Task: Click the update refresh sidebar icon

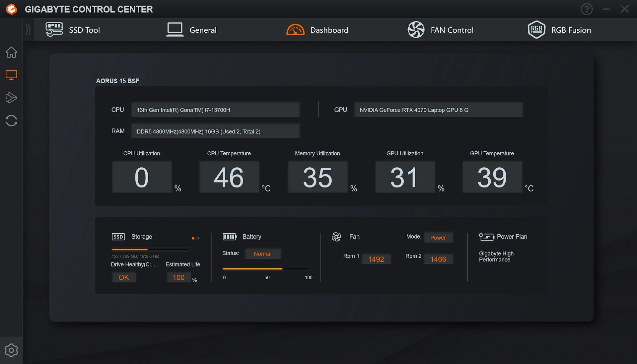Action: [11, 120]
